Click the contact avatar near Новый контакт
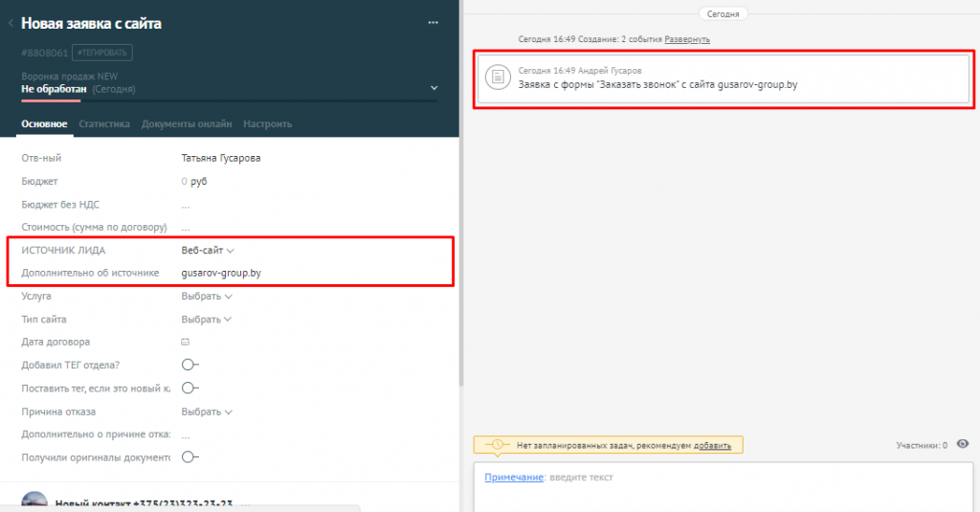This screenshot has height=512, width=980. (34, 501)
